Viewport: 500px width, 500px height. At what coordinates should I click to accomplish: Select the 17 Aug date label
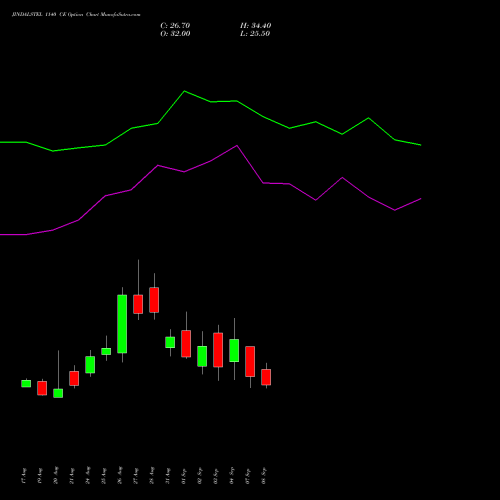(x=24, y=476)
